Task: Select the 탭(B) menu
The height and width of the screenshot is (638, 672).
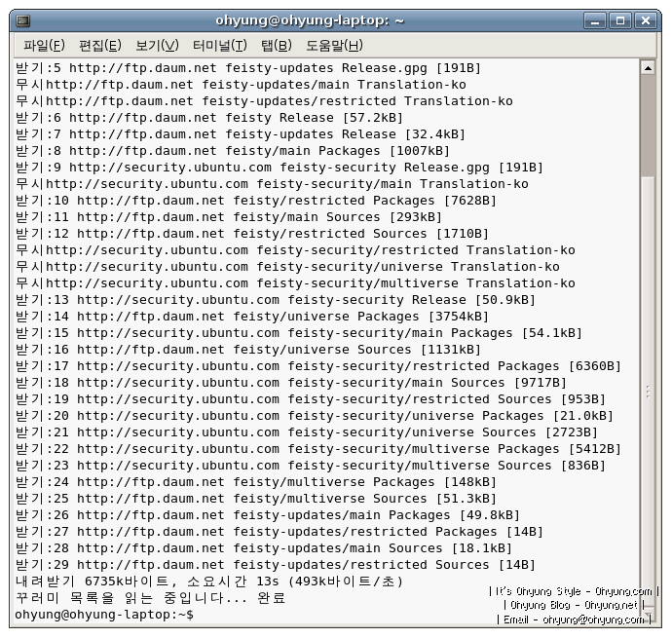Action: coord(276,46)
